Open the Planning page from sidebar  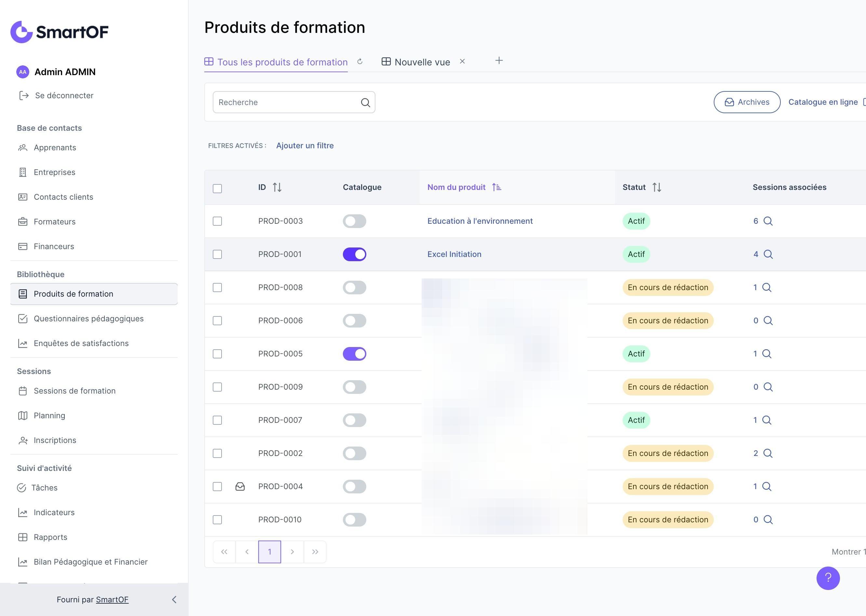(49, 416)
